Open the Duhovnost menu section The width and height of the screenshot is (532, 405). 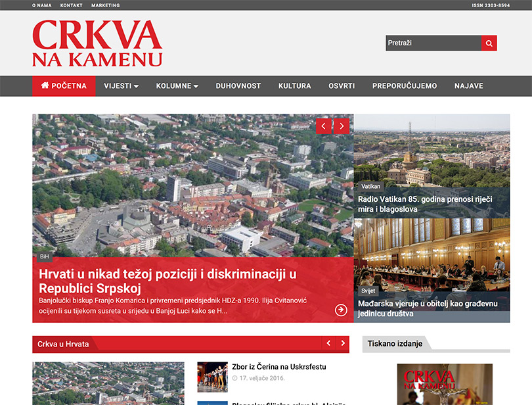tap(238, 86)
